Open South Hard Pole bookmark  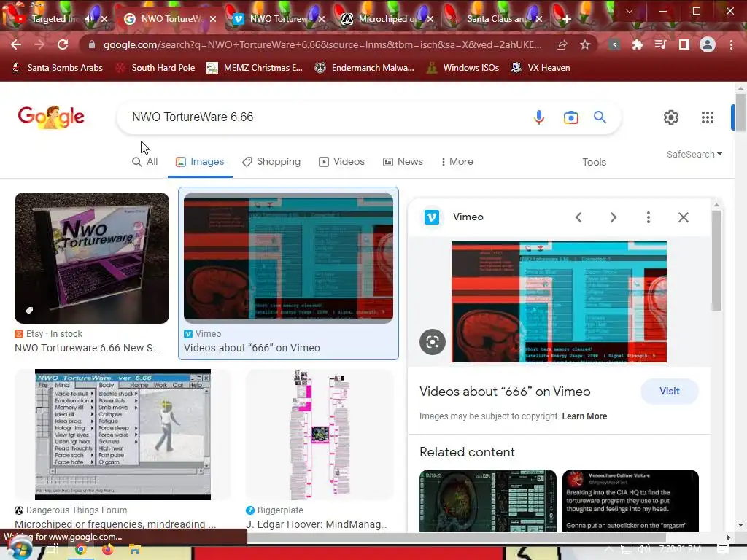point(156,68)
